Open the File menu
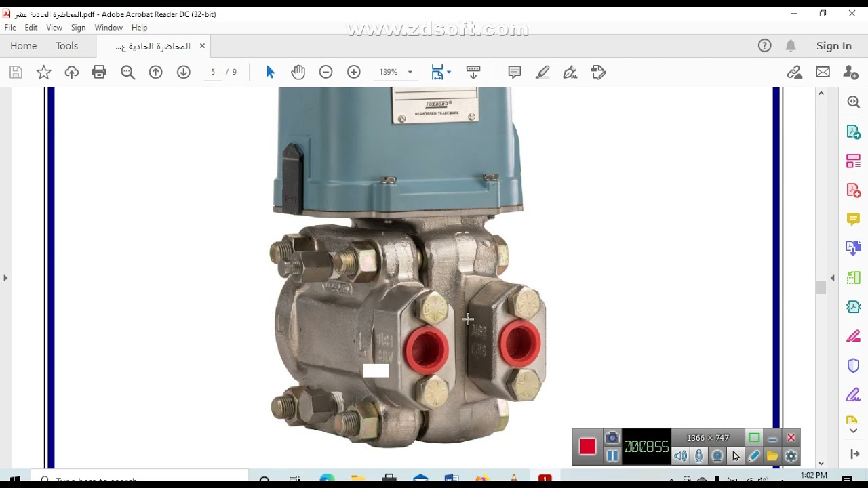Screen dimensions: 868x488 click(x=10, y=28)
